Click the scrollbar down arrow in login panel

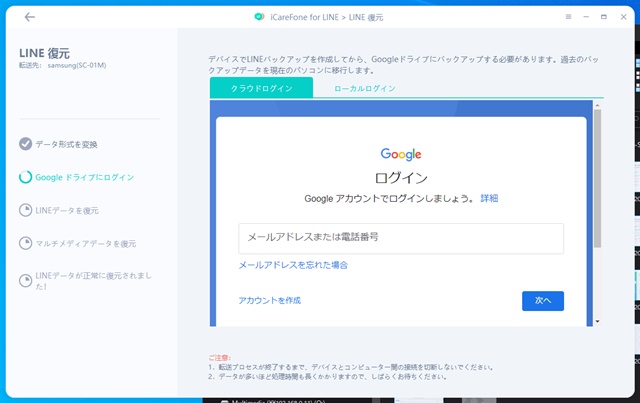(597, 322)
